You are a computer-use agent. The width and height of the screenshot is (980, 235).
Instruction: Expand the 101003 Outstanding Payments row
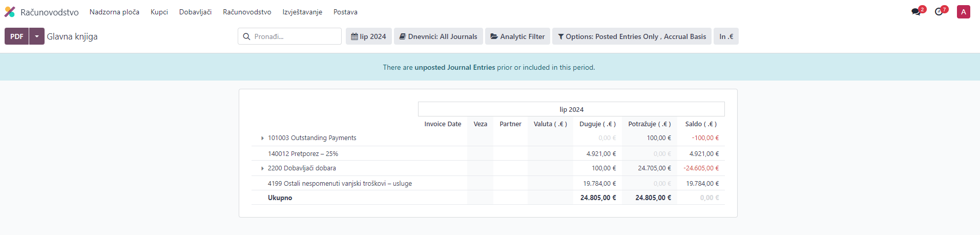click(262, 138)
